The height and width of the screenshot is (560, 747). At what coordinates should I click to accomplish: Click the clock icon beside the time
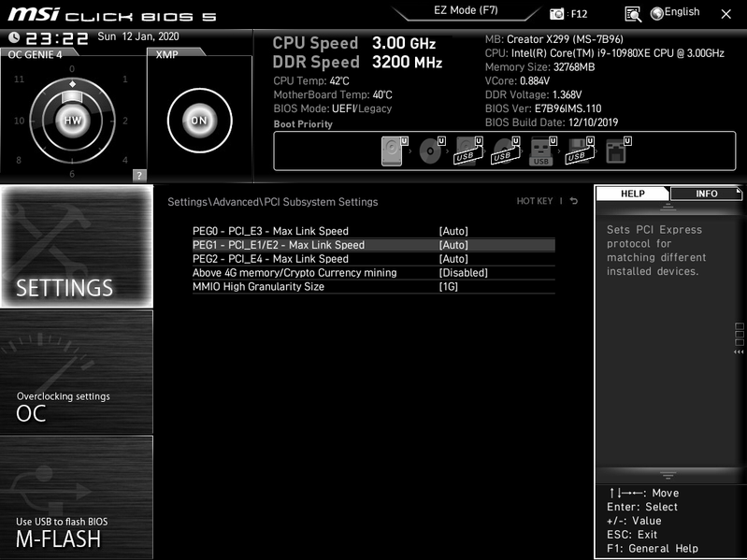14,37
